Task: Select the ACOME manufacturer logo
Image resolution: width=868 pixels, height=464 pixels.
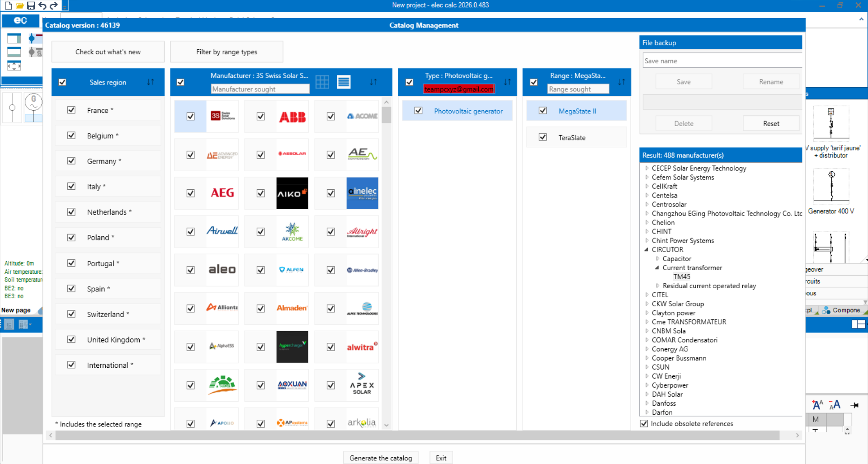Action: point(363,116)
